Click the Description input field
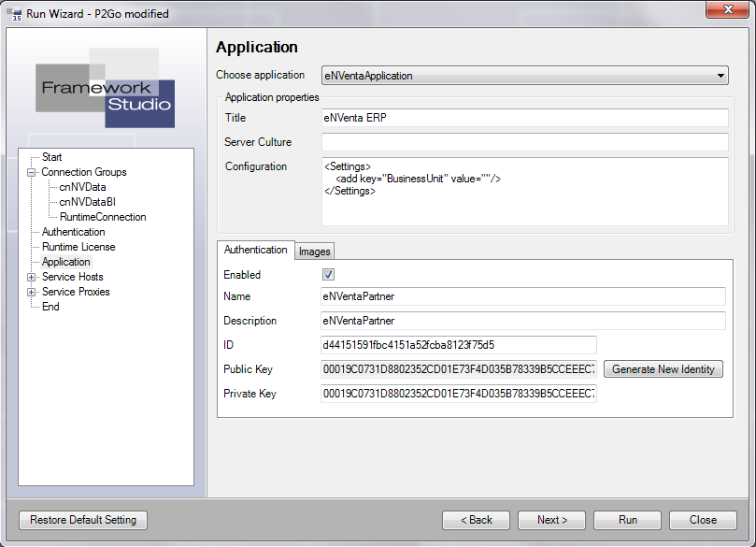The image size is (756, 547). click(523, 321)
